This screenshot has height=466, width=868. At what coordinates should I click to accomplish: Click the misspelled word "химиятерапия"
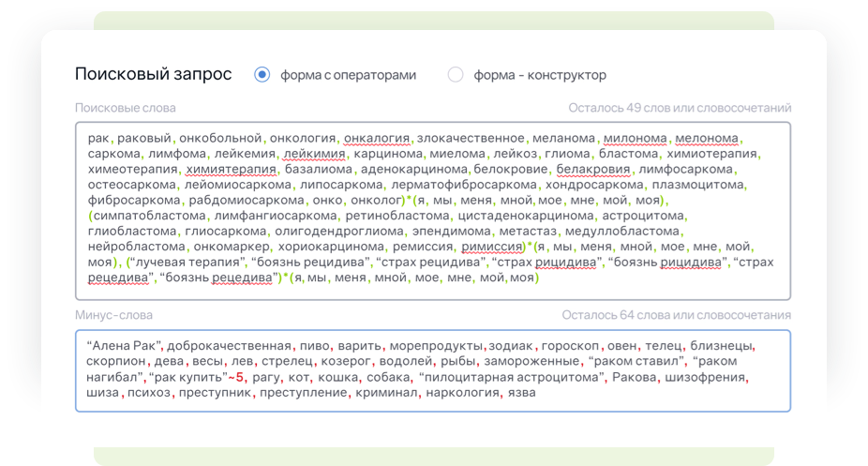click(231, 169)
